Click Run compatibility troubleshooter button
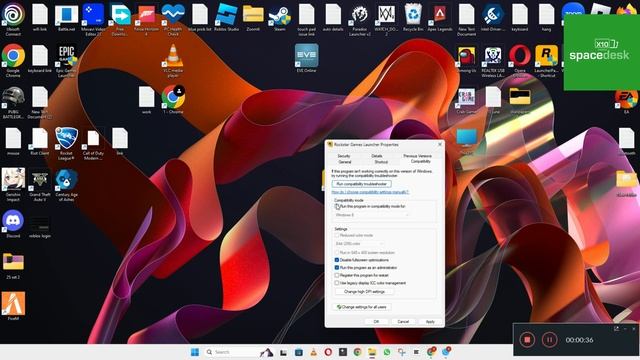Image resolution: width=640 pixels, height=360 pixels. (362, 184)
